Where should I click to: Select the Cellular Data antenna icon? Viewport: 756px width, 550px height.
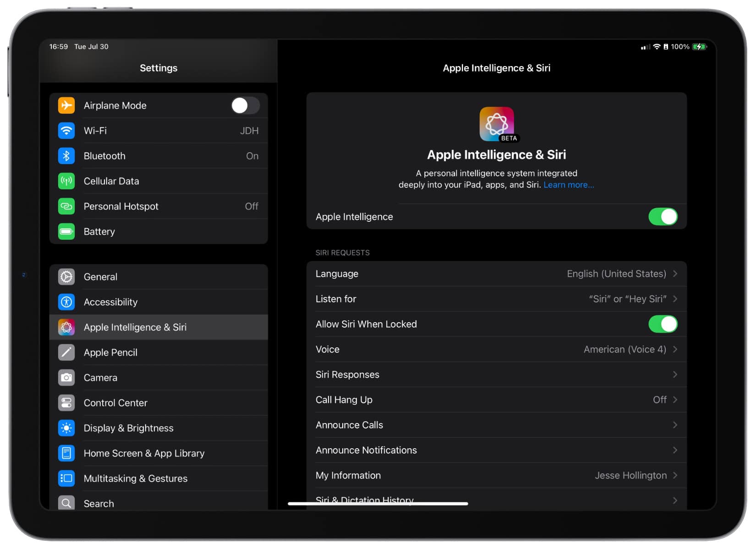pyautogui.click(x=66, y=181)
